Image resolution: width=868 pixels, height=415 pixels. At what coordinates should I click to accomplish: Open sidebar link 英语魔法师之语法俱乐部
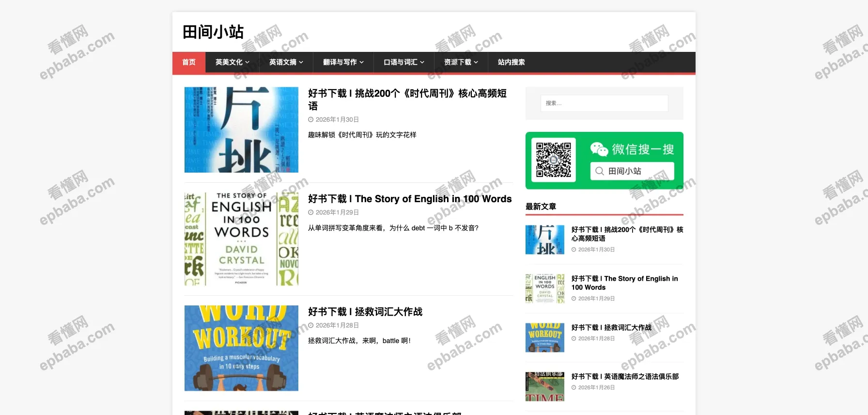click(625, 377)
